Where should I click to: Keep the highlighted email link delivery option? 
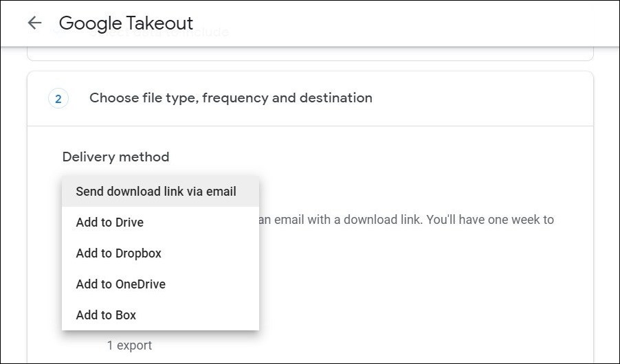coord(156,192)
